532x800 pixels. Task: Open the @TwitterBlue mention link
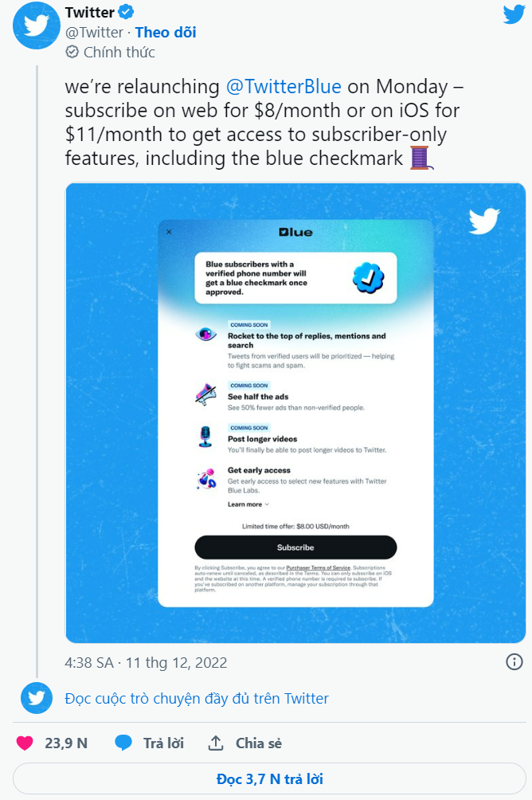coord(284,86)
